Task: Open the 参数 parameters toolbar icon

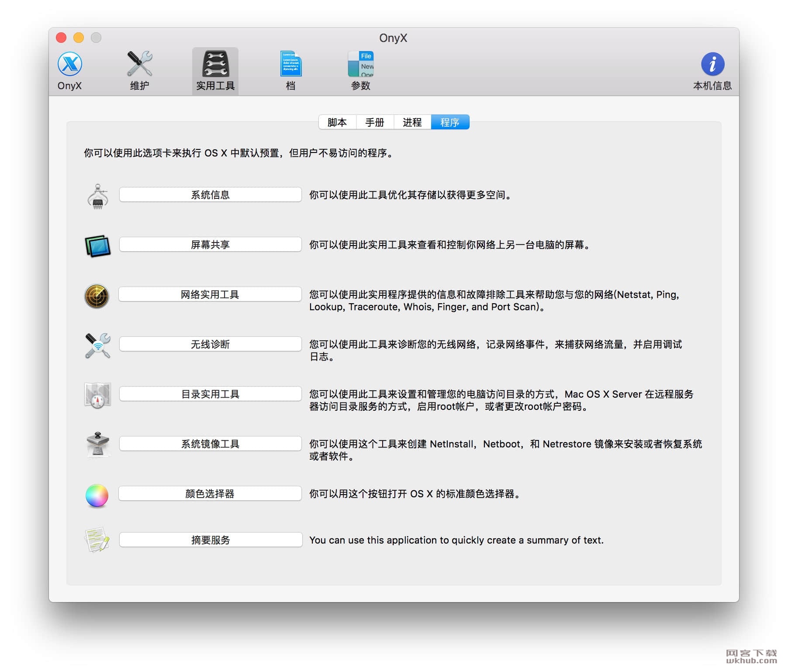Action: 361,70
